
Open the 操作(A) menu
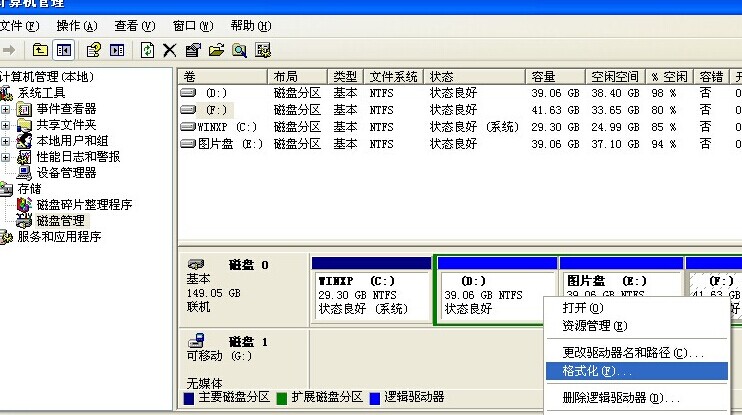coord(77,26)
